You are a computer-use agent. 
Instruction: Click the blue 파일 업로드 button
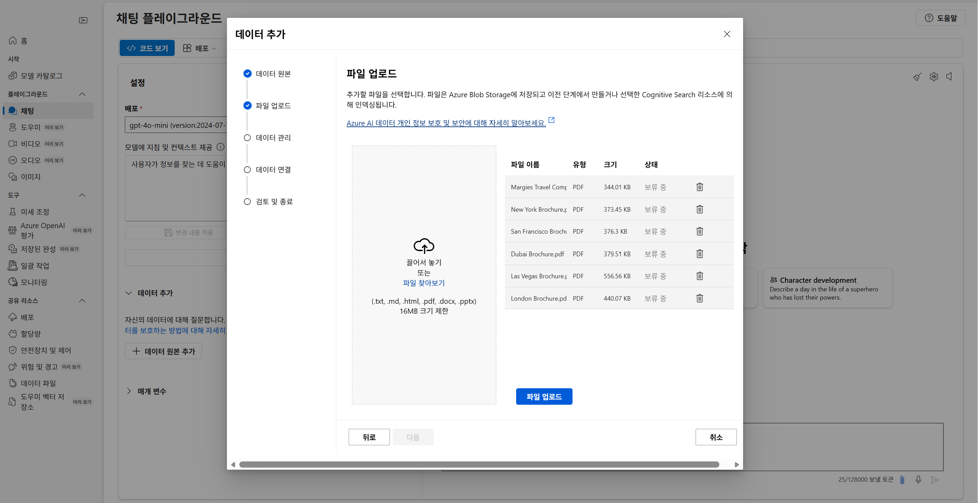[x=544, y=396]
